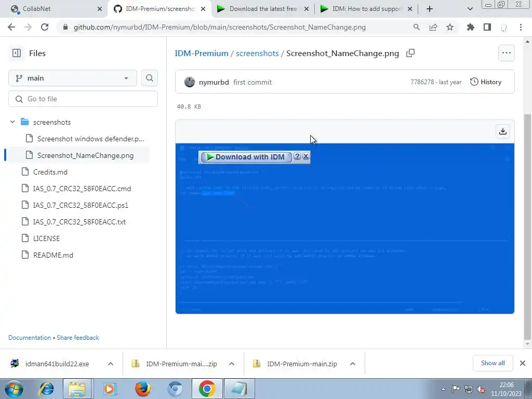
Task: Open IDM-Premium repository breadcrumb link
Action: (202, 54)
